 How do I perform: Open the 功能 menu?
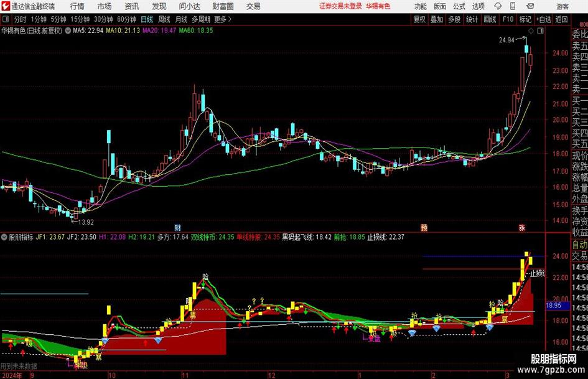(x=421, y=6)
